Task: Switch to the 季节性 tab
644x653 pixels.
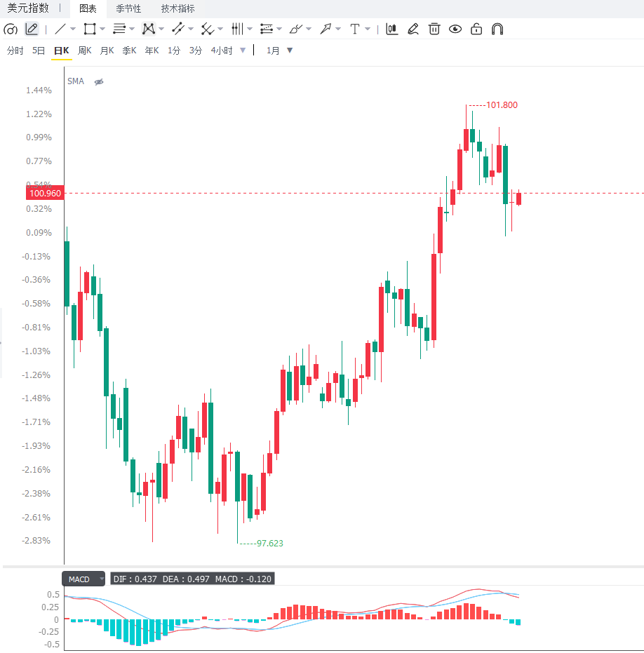Action: (x=128, y=8)
